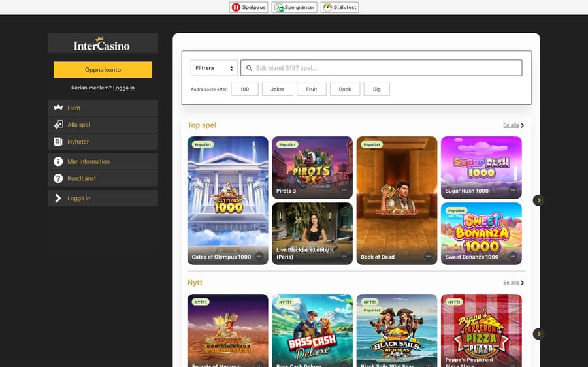Open Kundtjänst in sidebar
Screen dimensions: 588x367
pyautogui.click(x=103, y=178)
